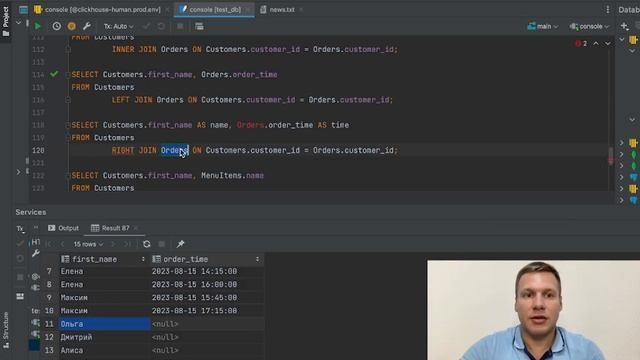Click the editor vertical scrollbar thumb
This screenshot has width=640, height=360.
611,156
